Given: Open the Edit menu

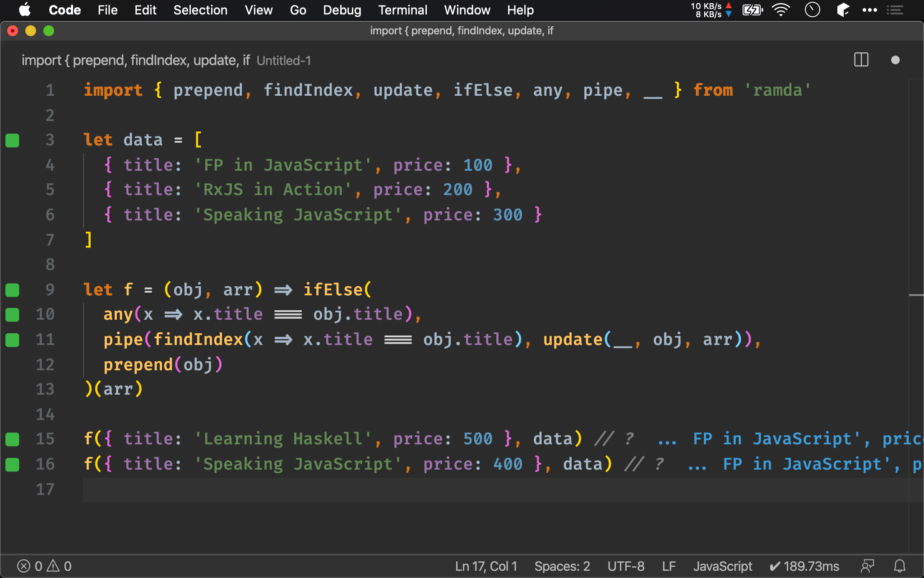Looking at the screenshot, I should [x=145, y=10].
